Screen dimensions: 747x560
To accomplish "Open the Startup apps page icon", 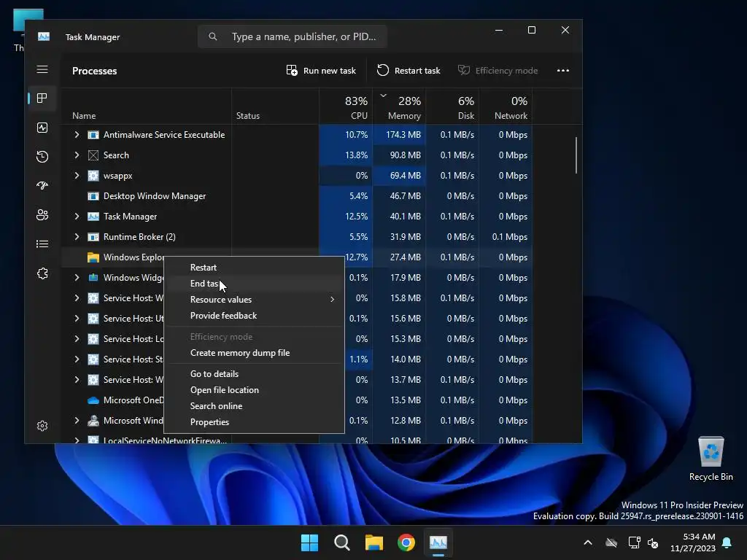I will point(42,186).
